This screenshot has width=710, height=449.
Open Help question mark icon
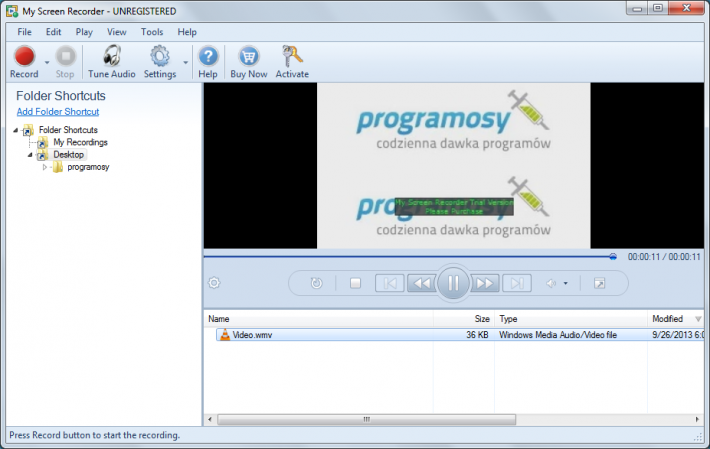[208, 62]
